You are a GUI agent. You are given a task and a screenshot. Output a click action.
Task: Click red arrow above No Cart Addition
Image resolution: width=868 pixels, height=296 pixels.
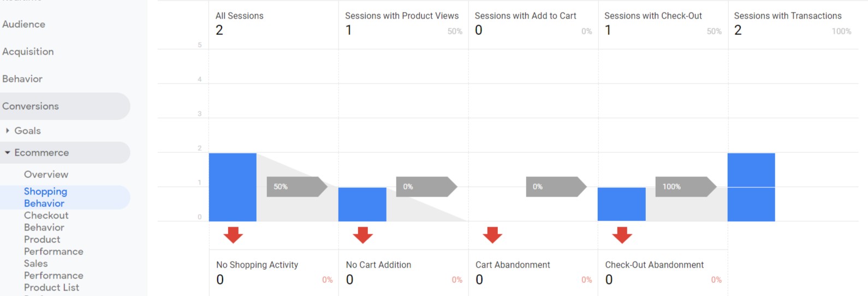pyautogui.click(x=362, y=235)
